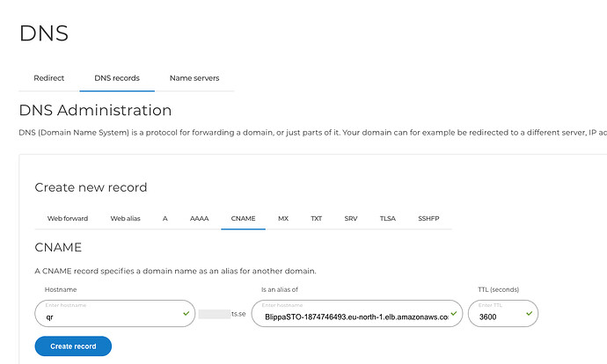Open the SSHFP record tab
The height and width of the screenshot is (364, 607).
pos(428,219)
